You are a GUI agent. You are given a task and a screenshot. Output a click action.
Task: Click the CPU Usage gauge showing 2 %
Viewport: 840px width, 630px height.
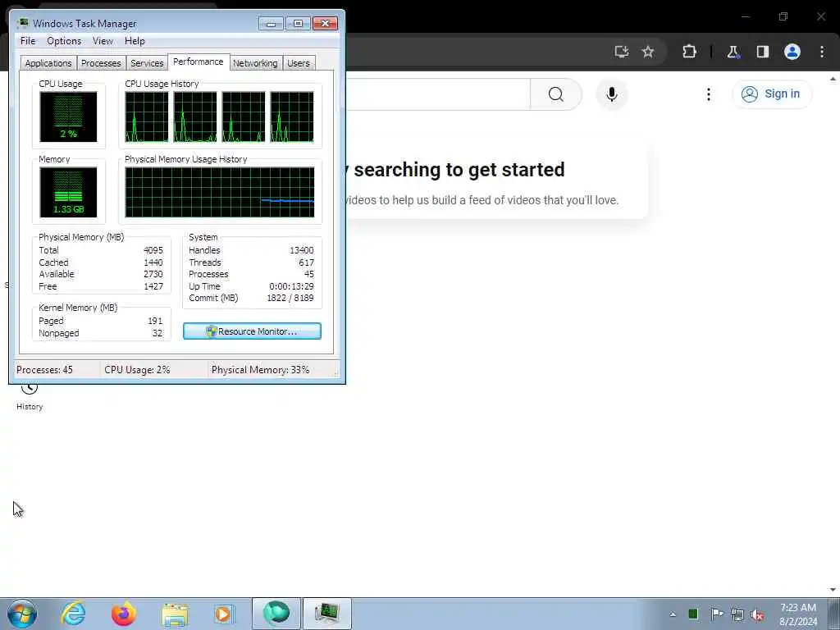tap(68, 116)
